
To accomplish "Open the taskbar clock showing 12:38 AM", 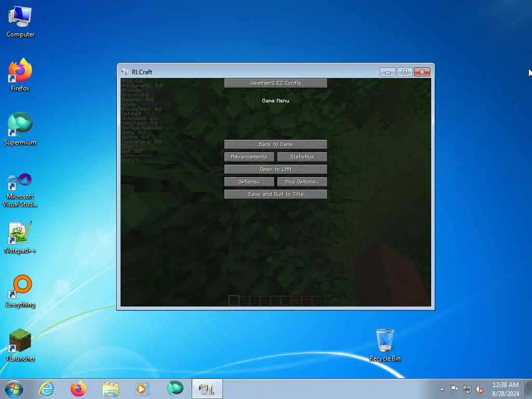I will [506, 389].
